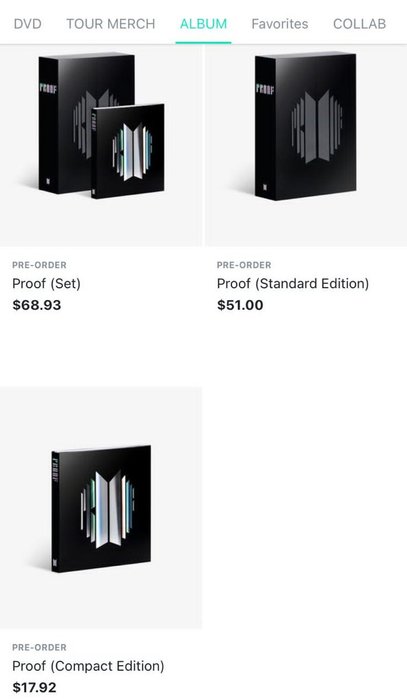Open the Proof (Set) product image
The height and width of the screenshot is (700, 407).
tap(101, 146)
